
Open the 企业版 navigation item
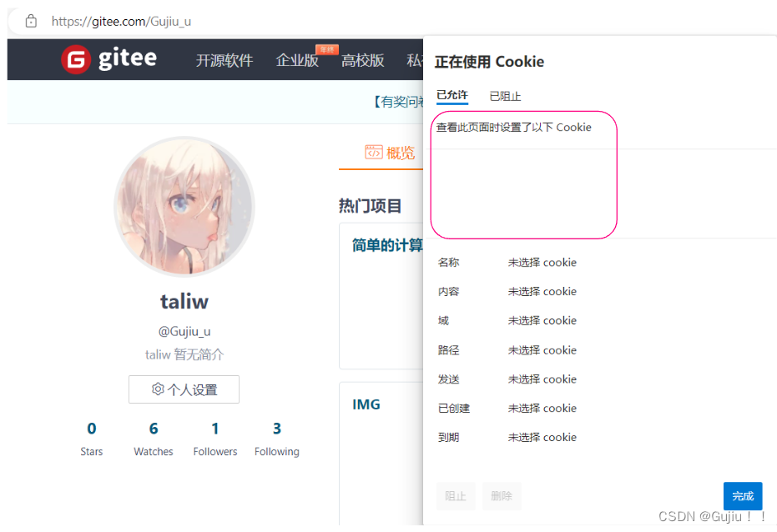tap(297, 60)
